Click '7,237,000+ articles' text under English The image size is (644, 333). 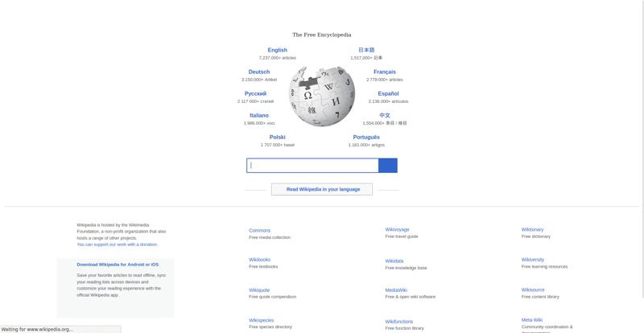click(x=277, y=58)
